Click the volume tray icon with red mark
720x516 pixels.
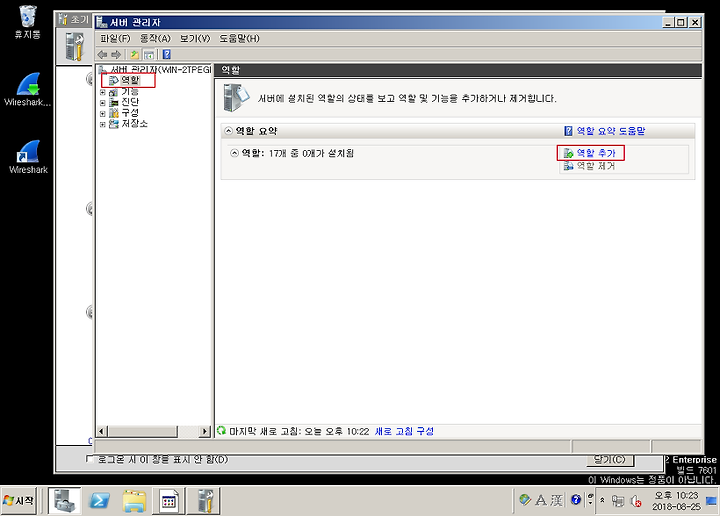coord(636,501)
